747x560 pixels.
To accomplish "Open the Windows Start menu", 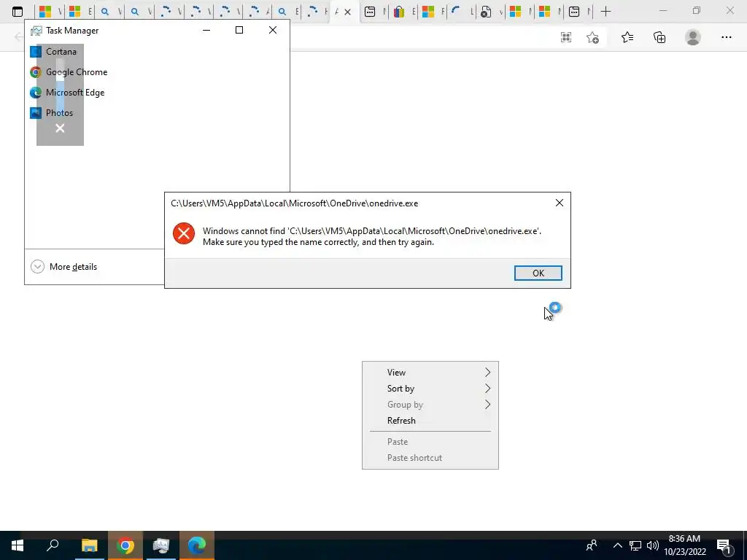I will (x=18, y=545).
